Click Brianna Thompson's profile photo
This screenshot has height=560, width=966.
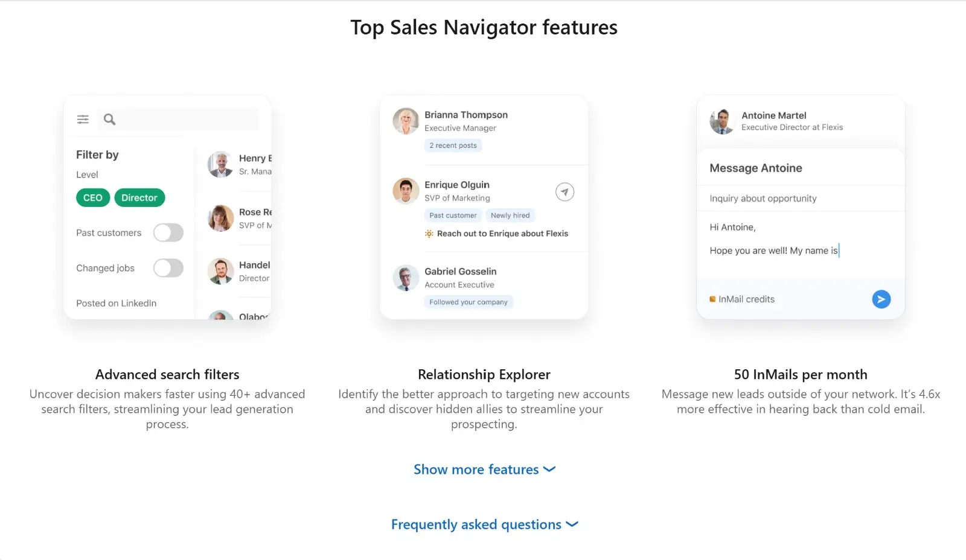pyautogui.click(x=406, y=121)
